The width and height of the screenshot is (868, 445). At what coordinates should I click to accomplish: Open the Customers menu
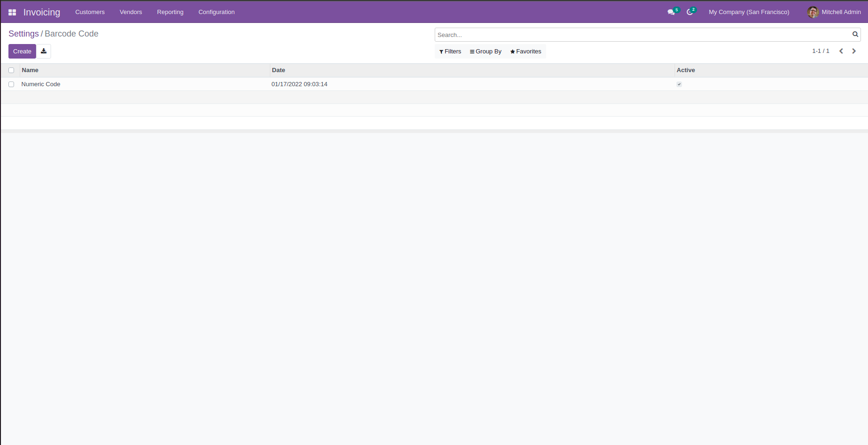(90, 12)
